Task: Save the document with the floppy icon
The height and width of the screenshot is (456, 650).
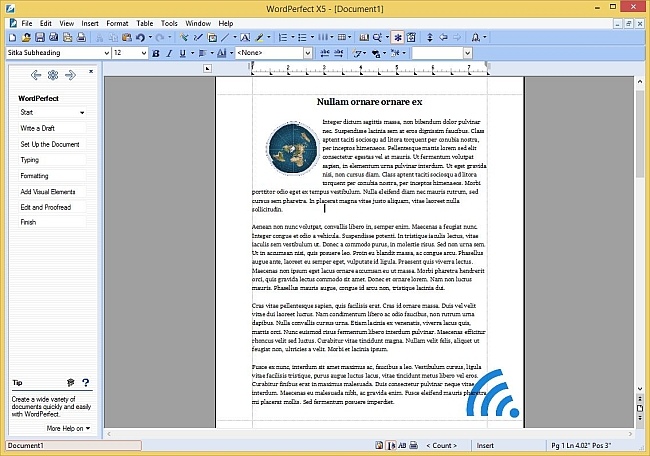Action: 40,38
